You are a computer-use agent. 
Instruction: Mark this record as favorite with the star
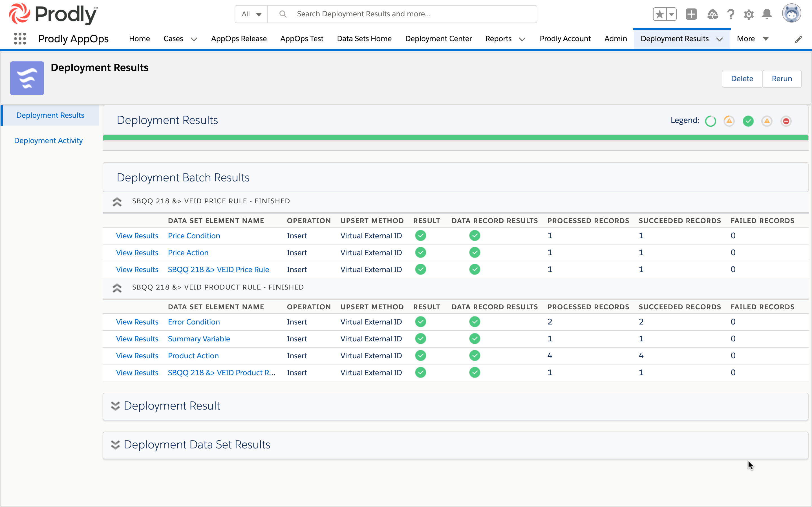[x=659, y=14]
